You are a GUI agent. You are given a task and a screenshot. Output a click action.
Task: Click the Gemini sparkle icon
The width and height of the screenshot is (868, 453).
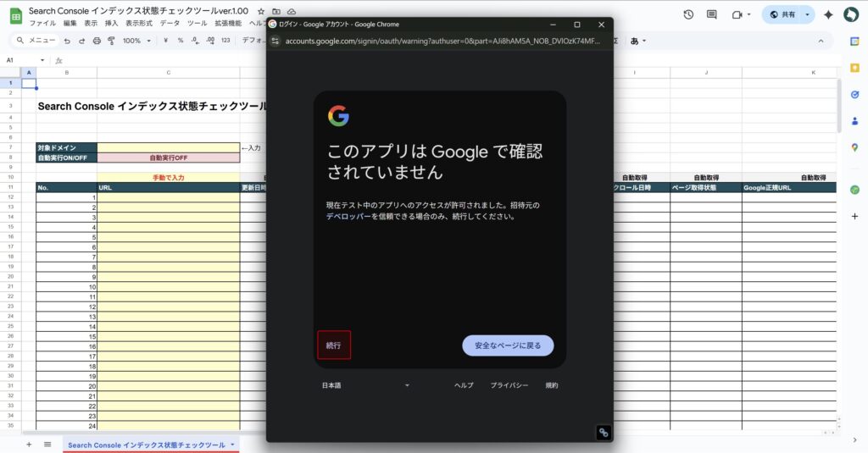(x=828, y=14)
